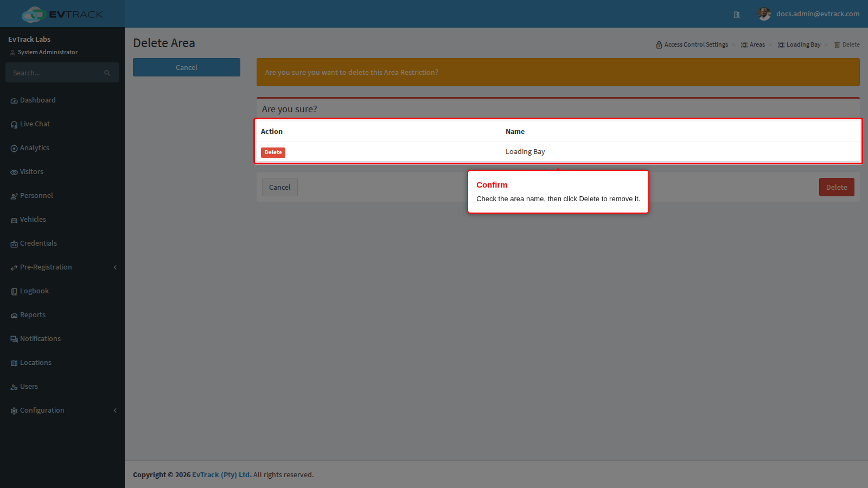Click the sidebar search field
Image resolution: width=868 pixels, height=488 pixels.
click(x=62, y=73)
